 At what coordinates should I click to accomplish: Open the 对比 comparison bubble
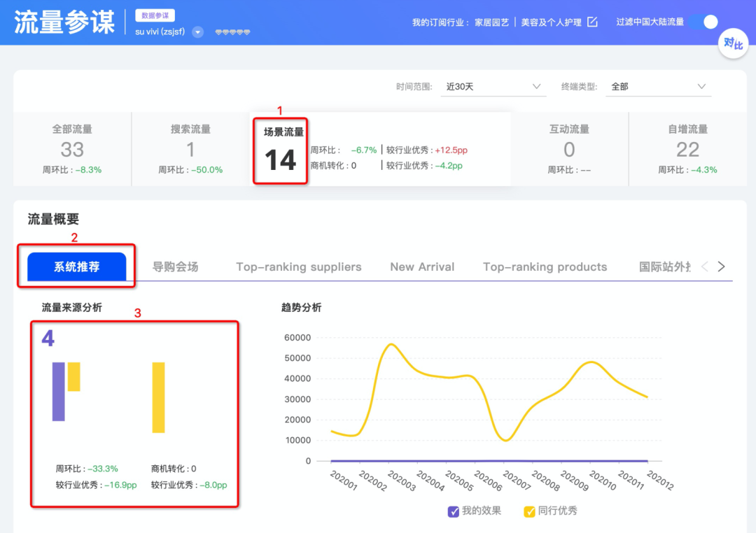point(733,43)
